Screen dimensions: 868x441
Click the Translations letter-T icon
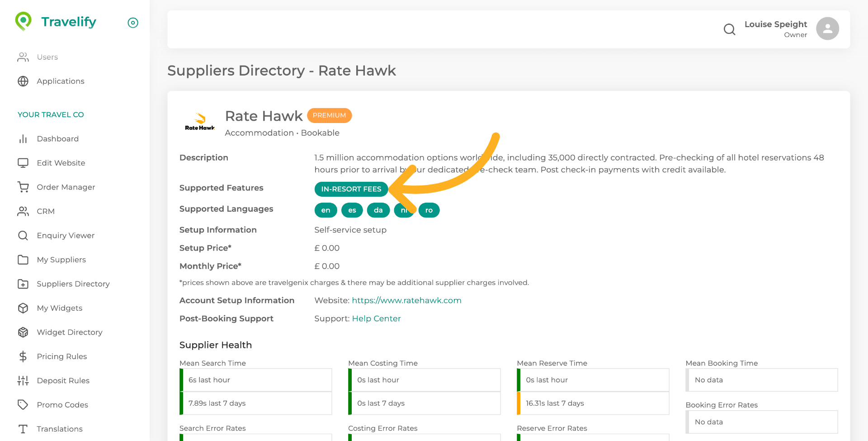click(23, 429)
